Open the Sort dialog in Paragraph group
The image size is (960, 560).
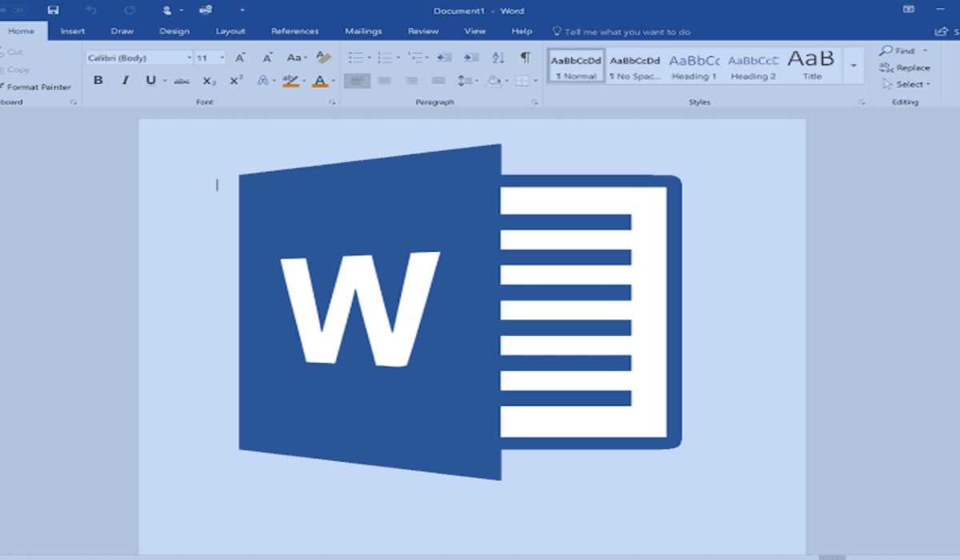coord(498,58)
